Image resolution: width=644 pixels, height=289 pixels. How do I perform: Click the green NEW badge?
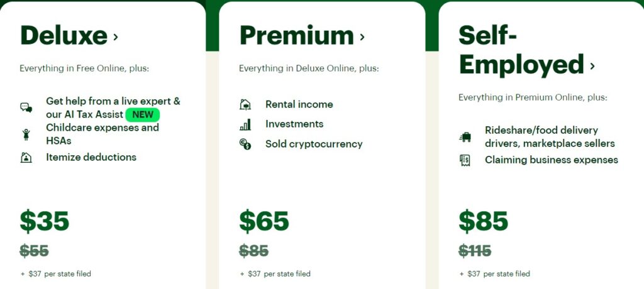(143, 115)
